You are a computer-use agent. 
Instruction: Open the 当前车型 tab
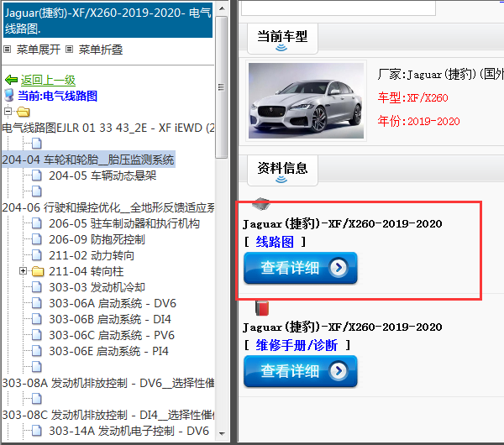(282, 39)
